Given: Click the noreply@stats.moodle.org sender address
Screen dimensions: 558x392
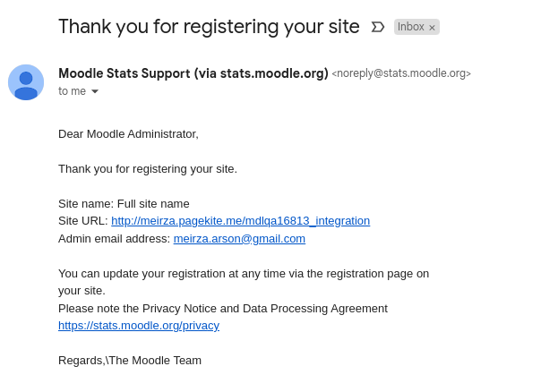Looking at the screenshot, I should point(401,73).
